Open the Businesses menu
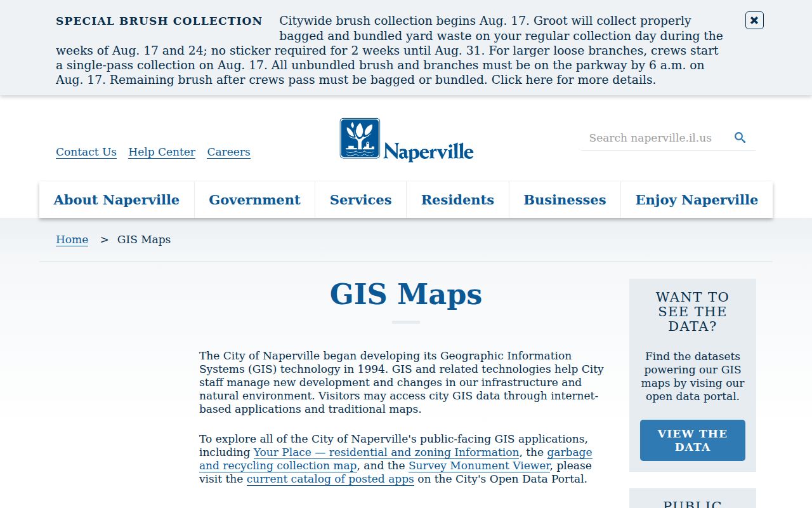Image resolution: width=812 pixels, height=508 pixels. tap(565, 199)
